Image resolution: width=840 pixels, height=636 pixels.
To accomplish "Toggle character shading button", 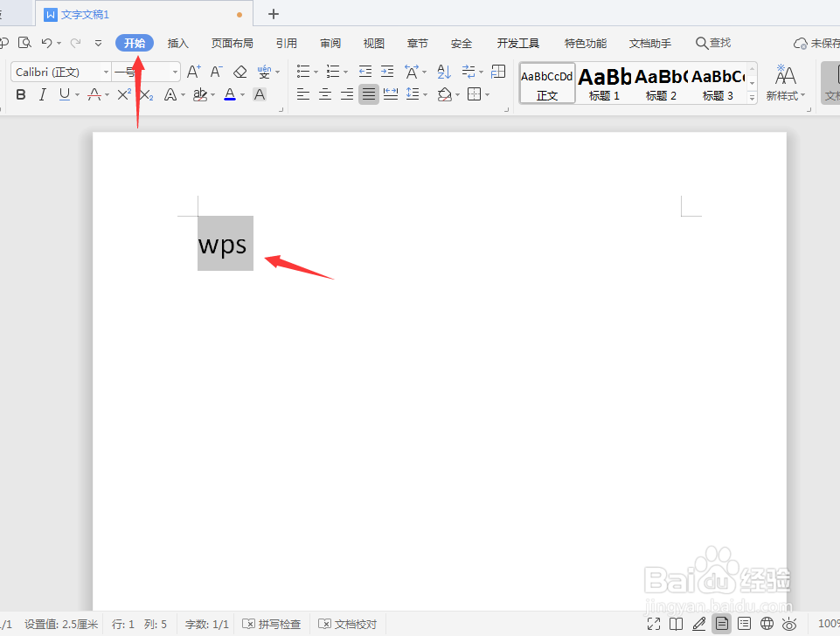I will coord(260,94).
